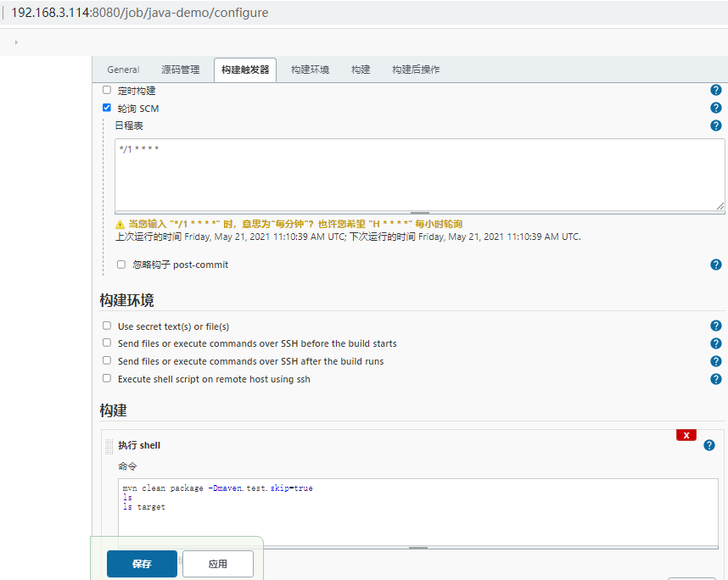Click resize grip of the schedule text area

click(x=720, y=206)
